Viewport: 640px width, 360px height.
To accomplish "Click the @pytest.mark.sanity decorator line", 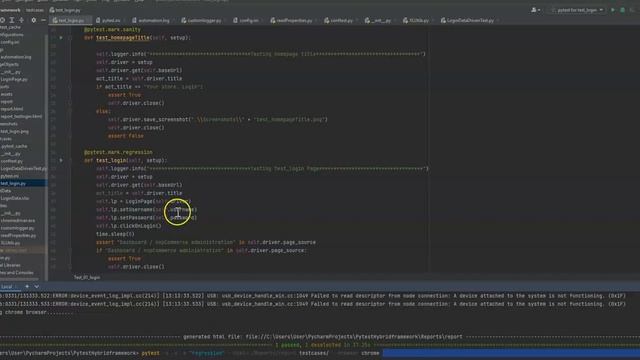I will click(112, 29).
